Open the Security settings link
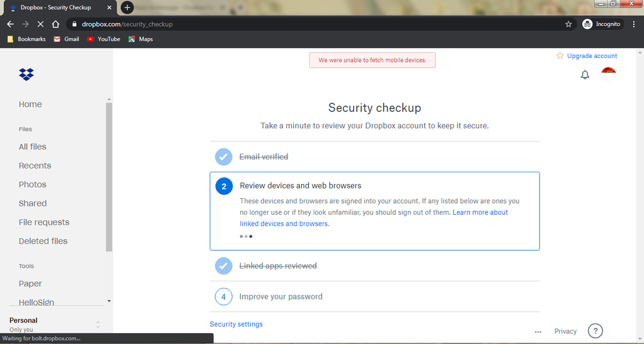Viewport: 644px width, 344px height. pyautogui.click(x=236, y=324)
